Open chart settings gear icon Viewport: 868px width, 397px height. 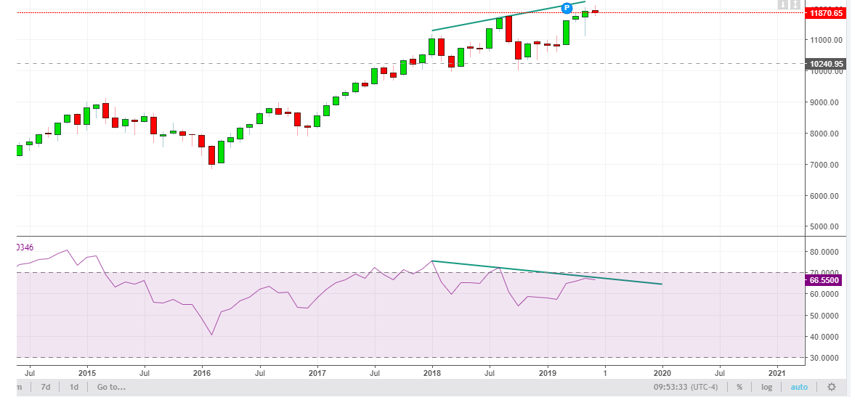pos(832,387)
